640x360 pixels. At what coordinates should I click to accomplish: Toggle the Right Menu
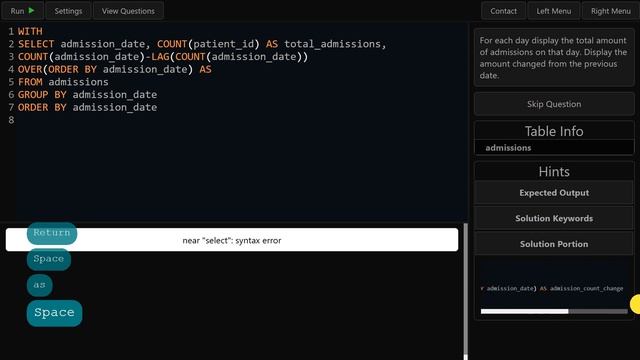(611, 11)
